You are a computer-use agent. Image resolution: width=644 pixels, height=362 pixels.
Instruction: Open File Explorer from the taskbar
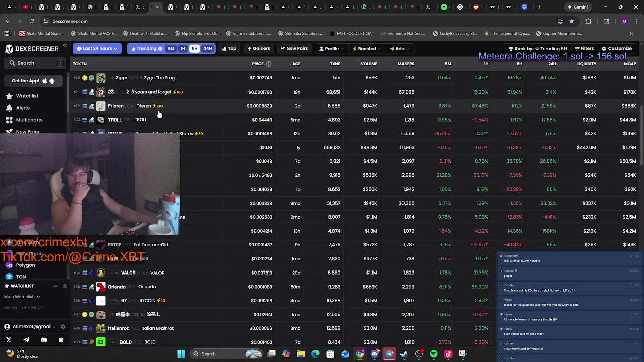coord(300,354)
